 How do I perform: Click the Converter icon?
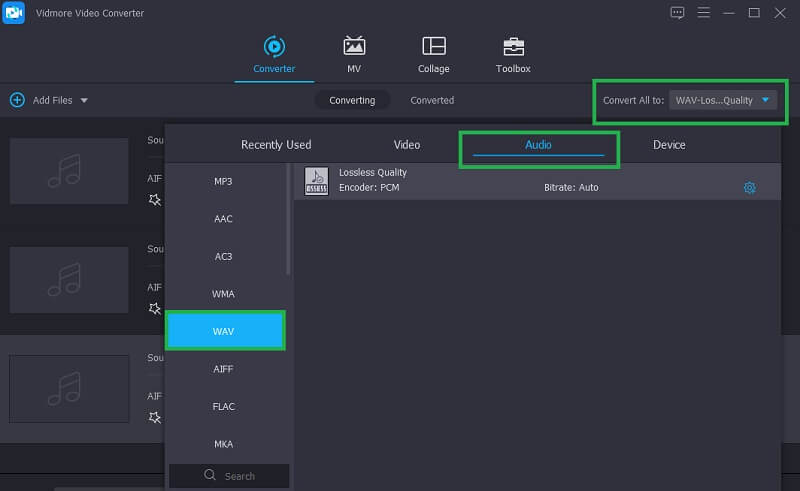pos(273,47)
